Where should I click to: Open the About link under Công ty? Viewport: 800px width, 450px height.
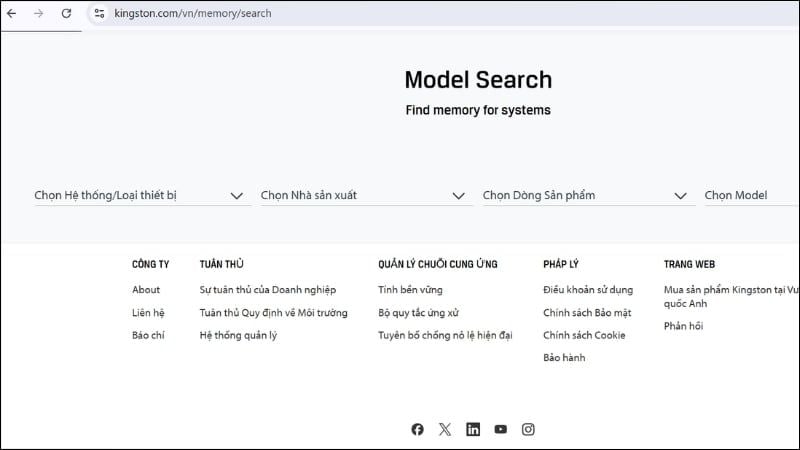[x=146, y=290]
